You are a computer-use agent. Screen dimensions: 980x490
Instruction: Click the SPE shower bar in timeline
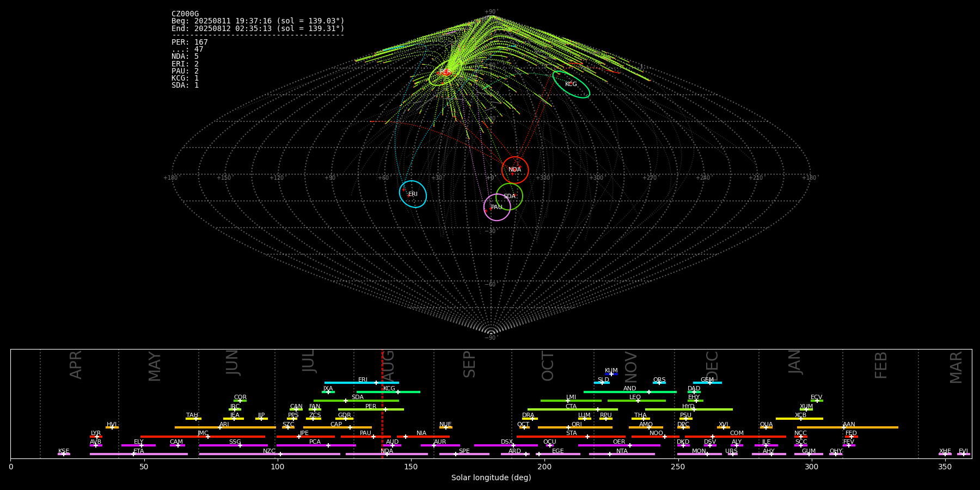click(464, 454)
